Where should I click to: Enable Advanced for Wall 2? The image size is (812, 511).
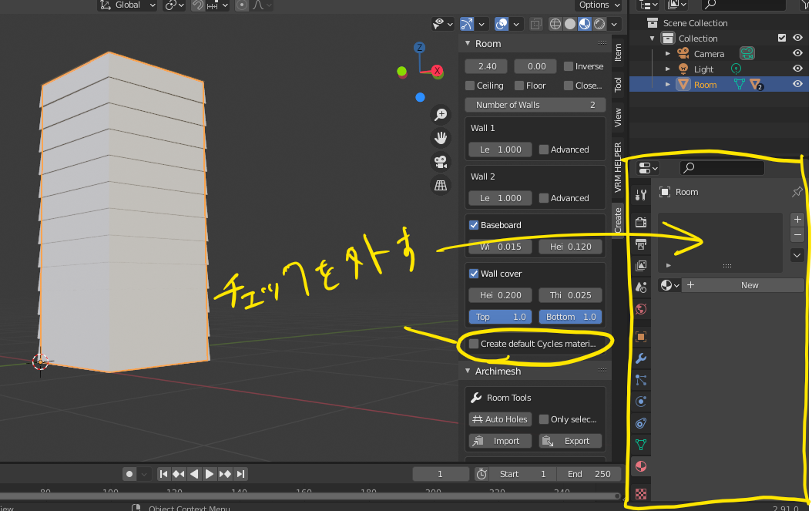(544, 198)
